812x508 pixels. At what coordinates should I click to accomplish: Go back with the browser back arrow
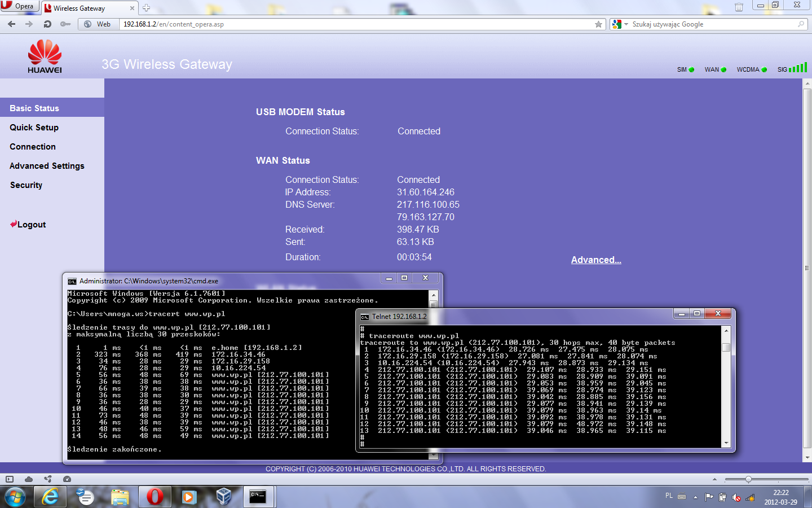click(x=12, y=24)
